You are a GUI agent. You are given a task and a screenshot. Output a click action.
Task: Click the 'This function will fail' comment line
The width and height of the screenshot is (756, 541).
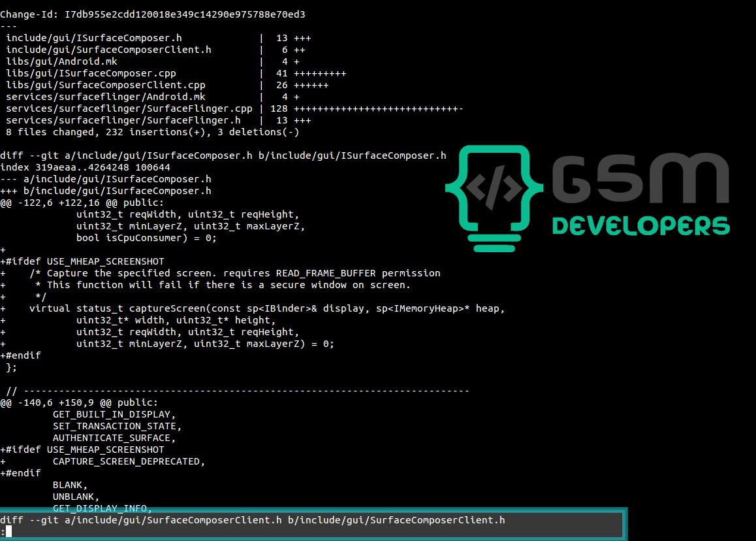point(206,286)
